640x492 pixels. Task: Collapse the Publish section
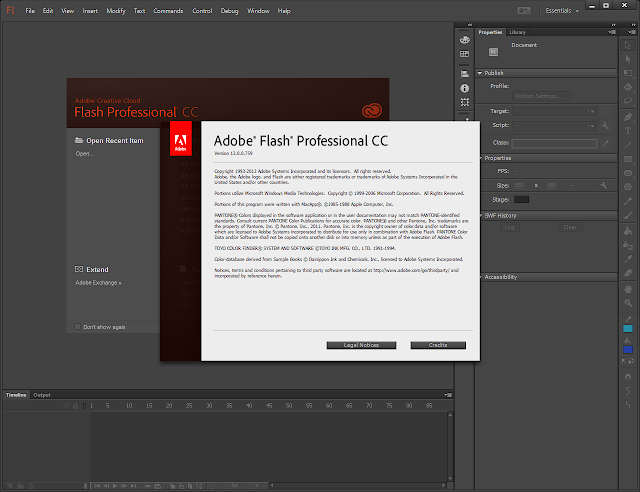(480, 73)
